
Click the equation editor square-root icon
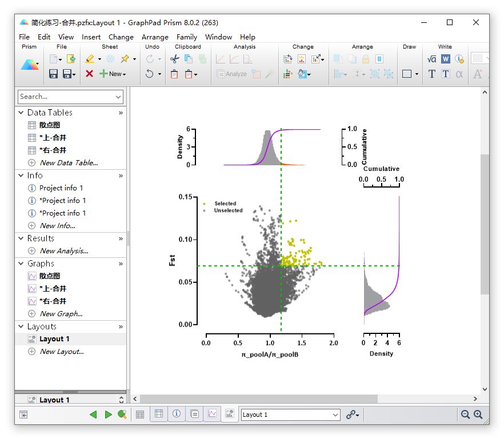pyautogui.click(x=431, y=59)
